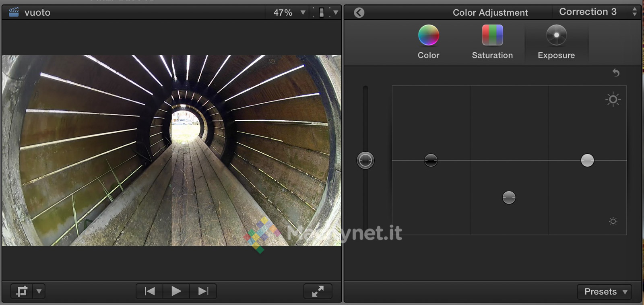The width and height of the screenshot is (644, 305).
Task: Select the Exposure tab
Action: 556,42
